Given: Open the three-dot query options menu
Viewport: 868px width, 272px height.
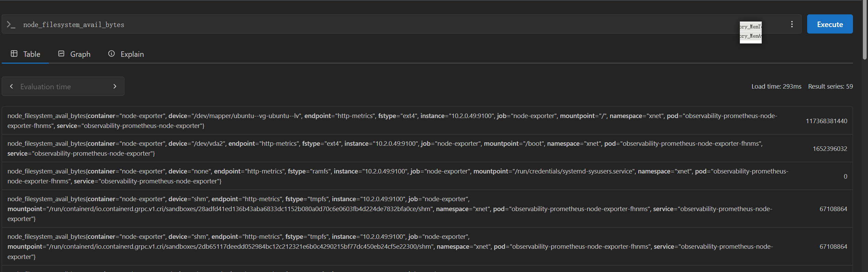Looking at the screenshot, I should pos(792,24).
